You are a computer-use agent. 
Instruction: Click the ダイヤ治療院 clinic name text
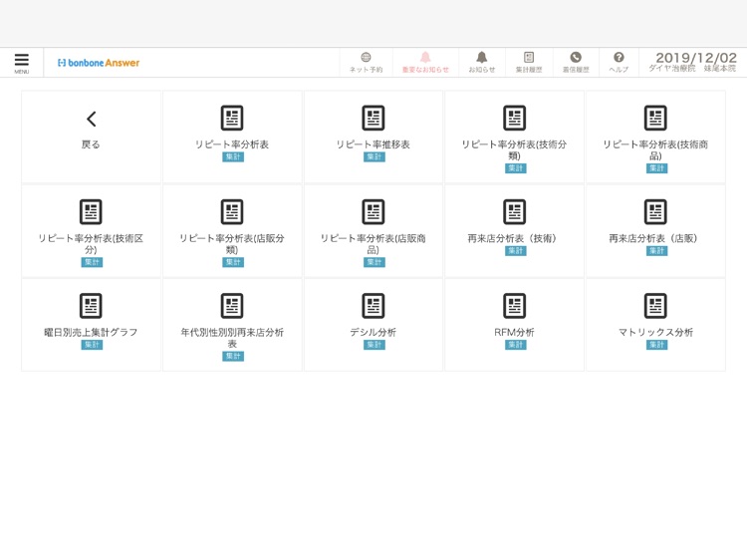pos(671,69)
